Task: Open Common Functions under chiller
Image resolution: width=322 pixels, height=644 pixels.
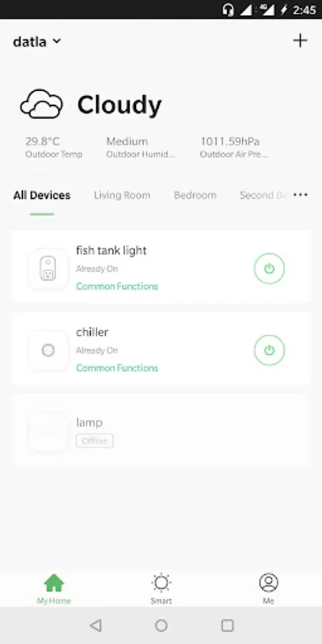Action: pos(117,368)
